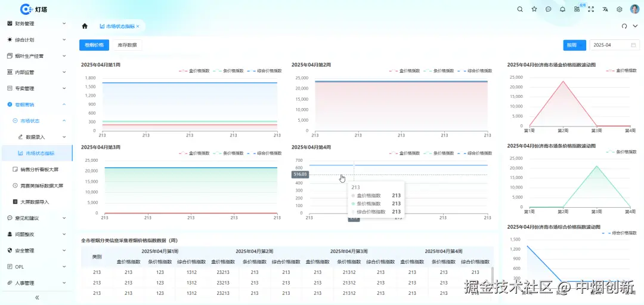Screen dimensions: 644x305
Task: Click the 大屏数据导入 icon
Action: tap(15, 202)
